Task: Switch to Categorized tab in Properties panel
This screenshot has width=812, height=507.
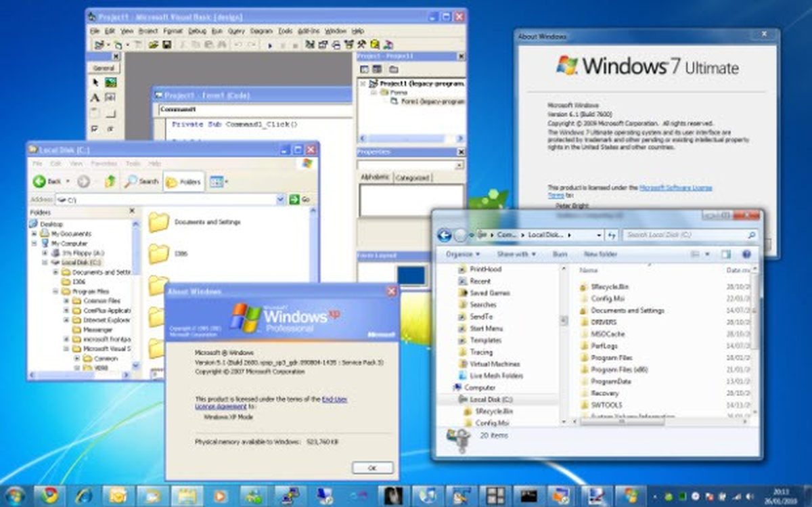Action: click(x=412, y=177)
